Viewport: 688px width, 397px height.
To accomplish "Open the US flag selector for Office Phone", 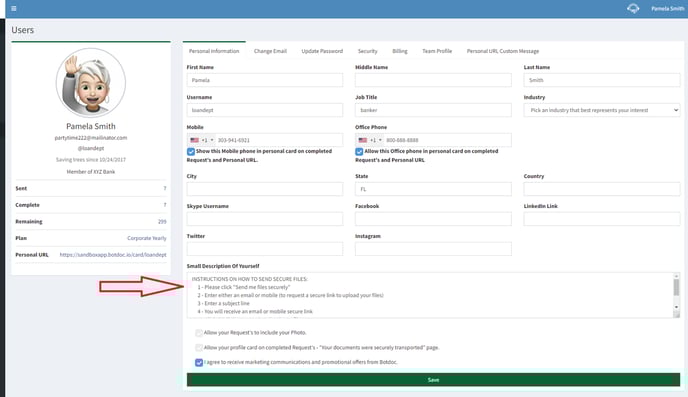I will coord(362,140).
